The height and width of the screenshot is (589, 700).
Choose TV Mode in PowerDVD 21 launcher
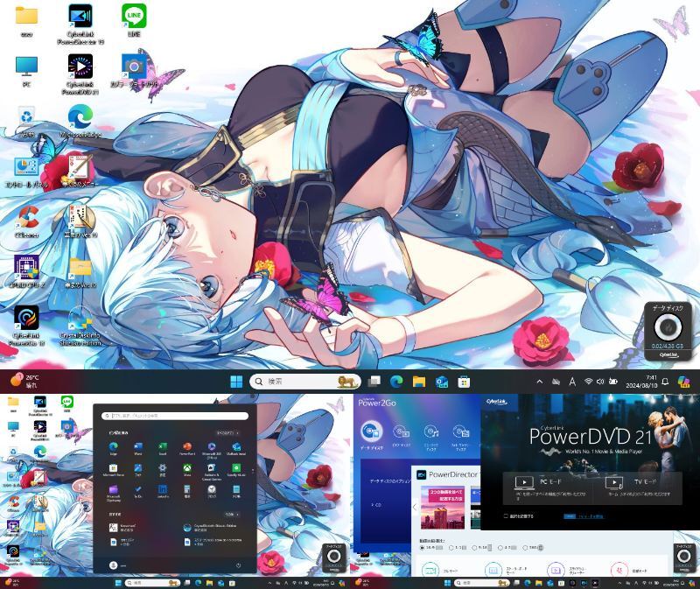638,488
